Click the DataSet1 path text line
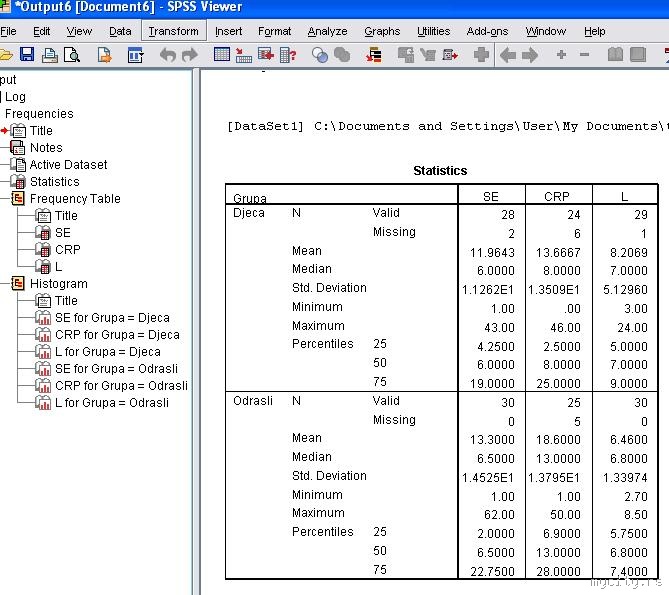669x595 pixels. tap(448, 126)
